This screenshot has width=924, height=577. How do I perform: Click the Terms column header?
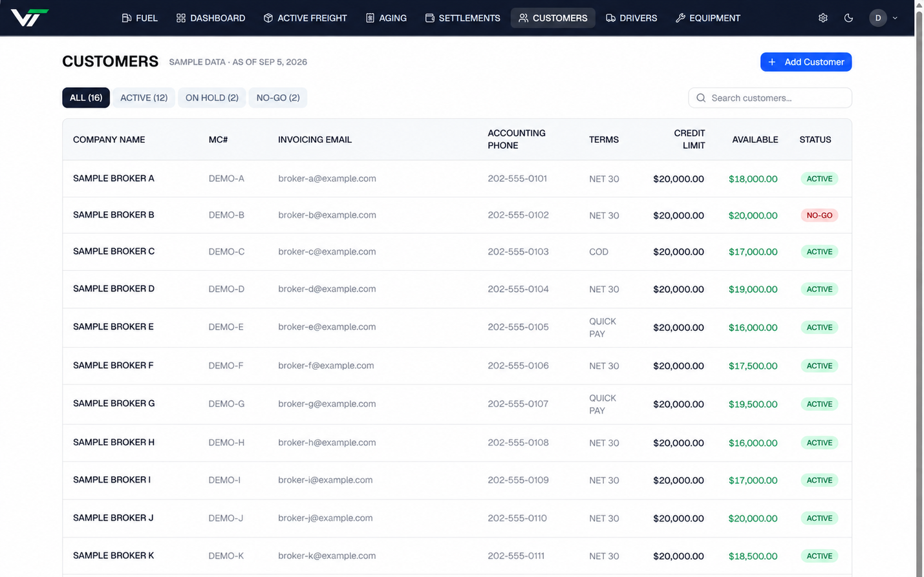pyautogui.click(x=604, y=140)
